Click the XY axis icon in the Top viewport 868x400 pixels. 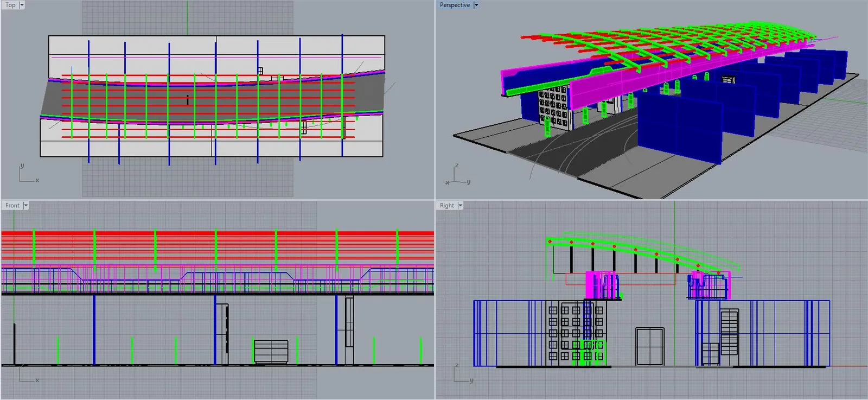pyautogui.click(x=28, y=174)
